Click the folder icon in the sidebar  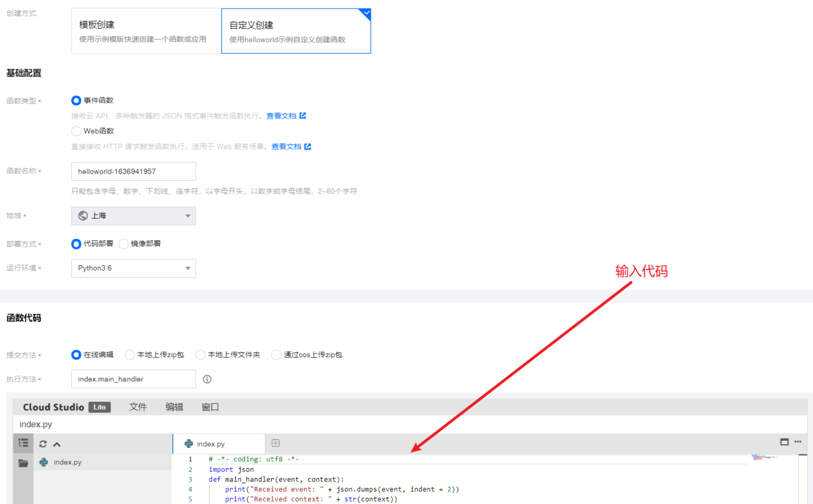click(23, 463)
